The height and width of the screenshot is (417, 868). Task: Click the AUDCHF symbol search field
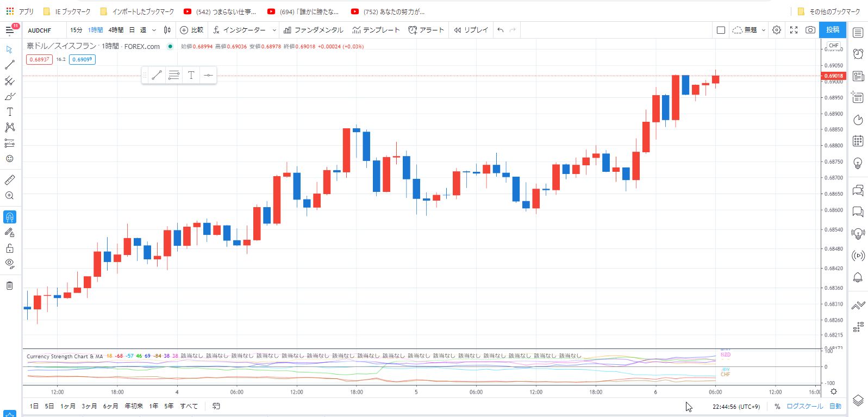point(45,30)
